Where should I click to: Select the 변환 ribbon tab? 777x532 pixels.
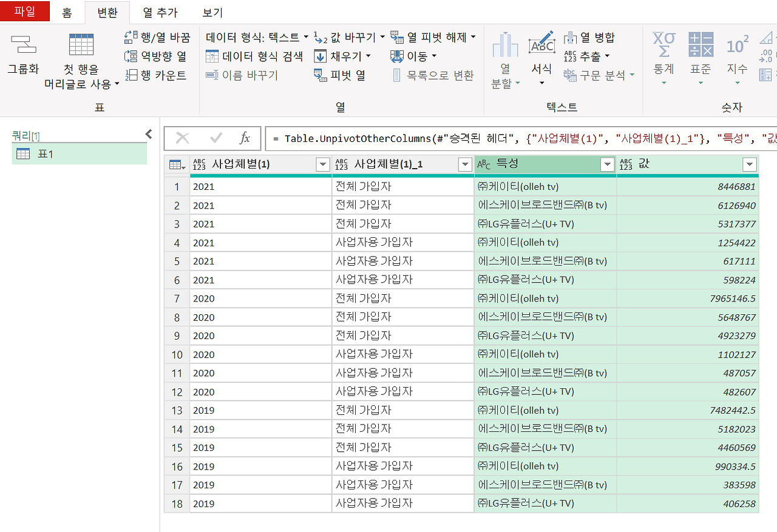pos(107,12)
